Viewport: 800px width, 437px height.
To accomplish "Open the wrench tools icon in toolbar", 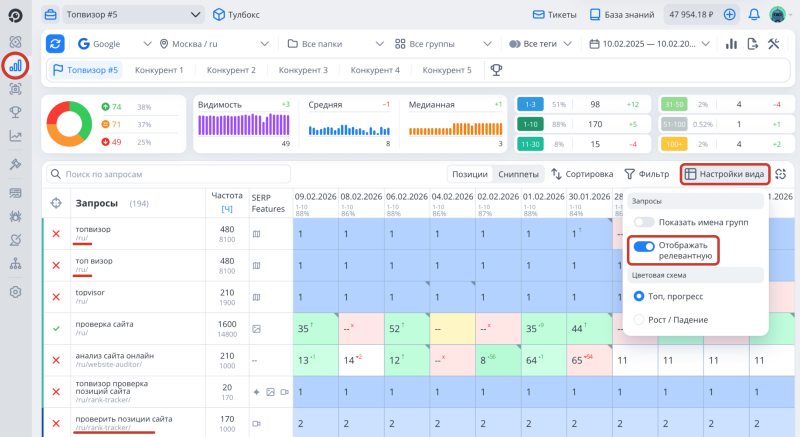I will 774,44.
